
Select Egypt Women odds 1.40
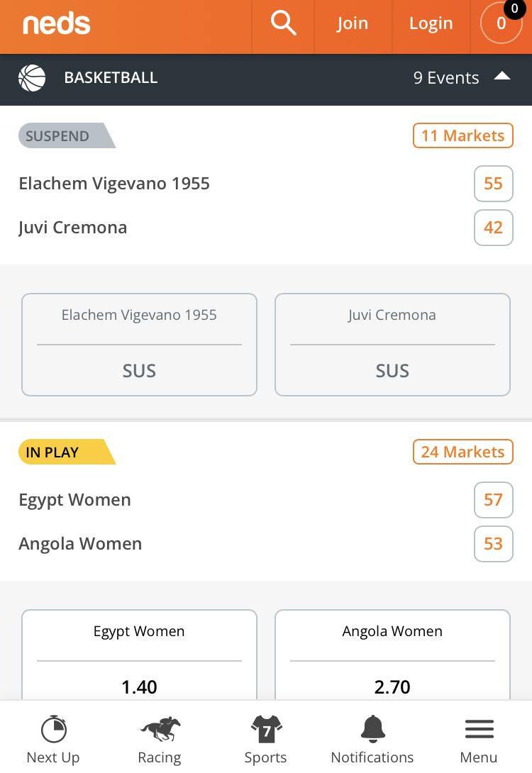click(139, 660)
